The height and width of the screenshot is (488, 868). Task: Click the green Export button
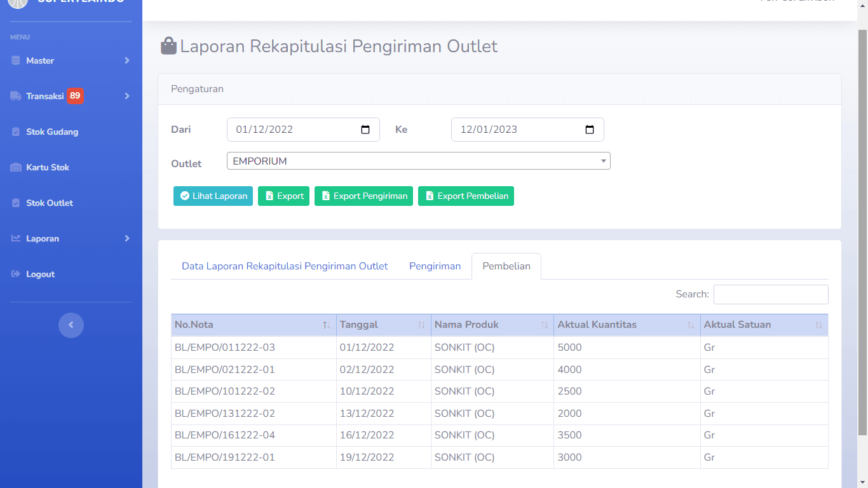point(283,196)
